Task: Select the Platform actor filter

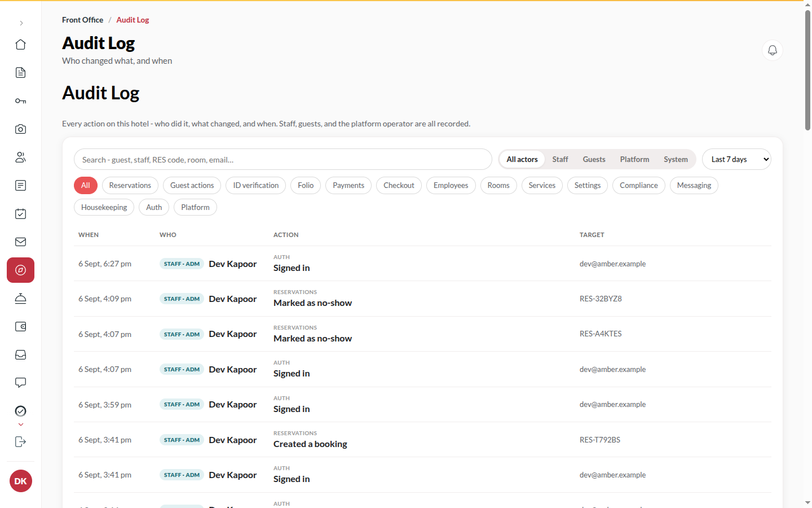Action: (634, 159)
